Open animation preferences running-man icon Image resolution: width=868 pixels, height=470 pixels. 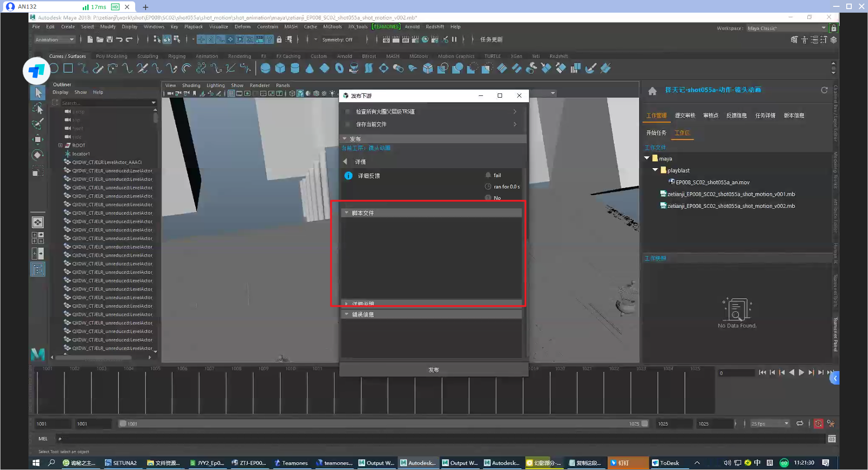click(x=830, y=424)
